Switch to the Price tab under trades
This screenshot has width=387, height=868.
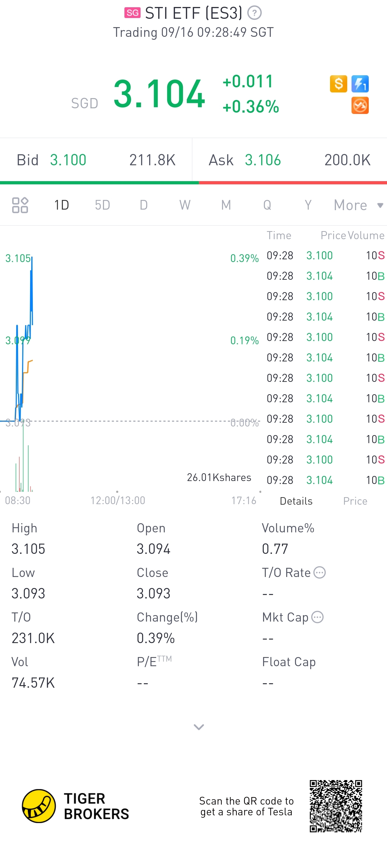point(355,501)
